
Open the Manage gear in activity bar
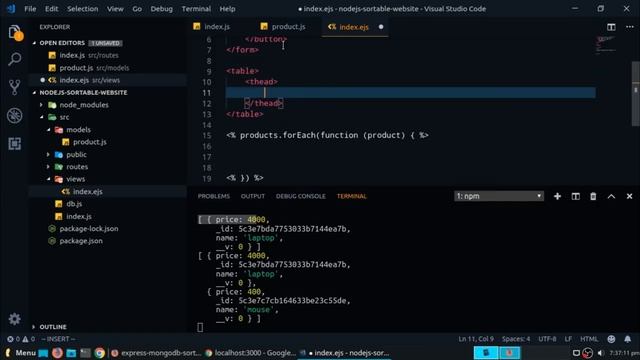pyautogui.click(x=15, y=319)
